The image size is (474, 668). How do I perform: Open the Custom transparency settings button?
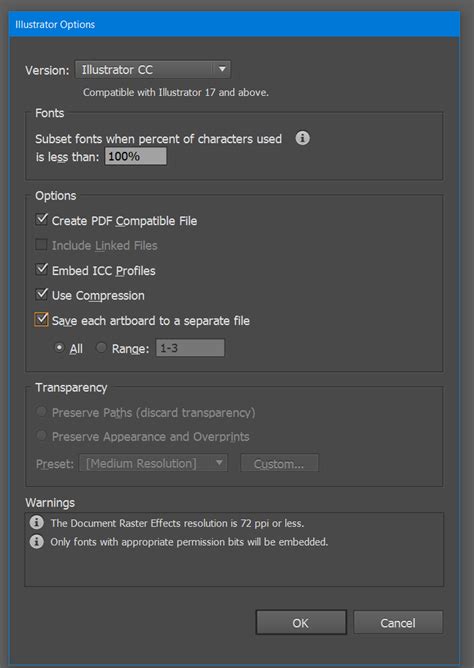click(279, 464)
